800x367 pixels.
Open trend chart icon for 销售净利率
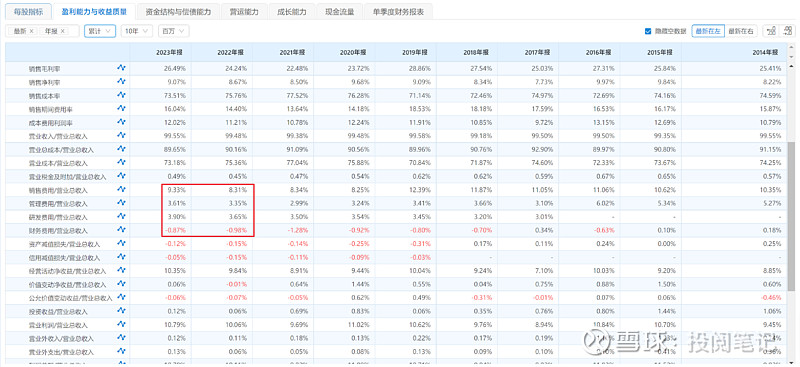[x=121, y=81]
